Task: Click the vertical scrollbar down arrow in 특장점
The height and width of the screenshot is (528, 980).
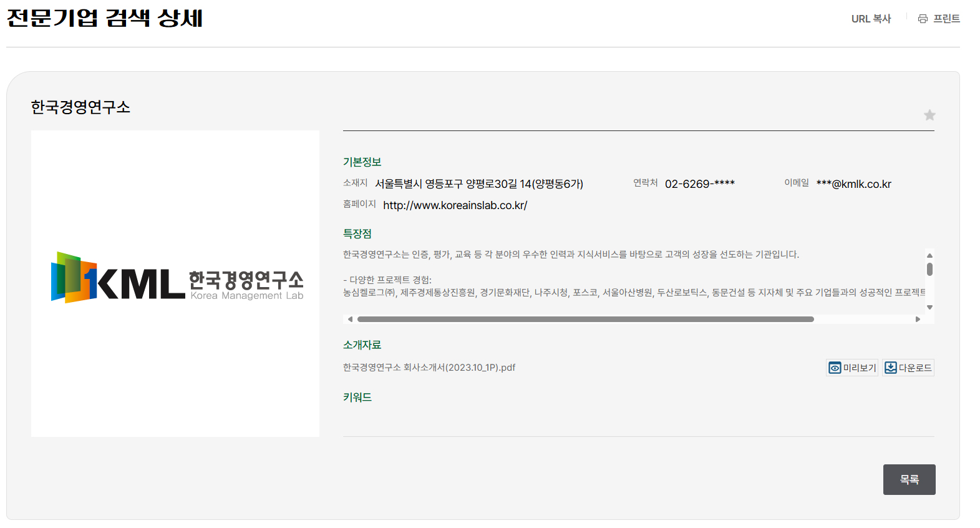Action: point(929,307)
